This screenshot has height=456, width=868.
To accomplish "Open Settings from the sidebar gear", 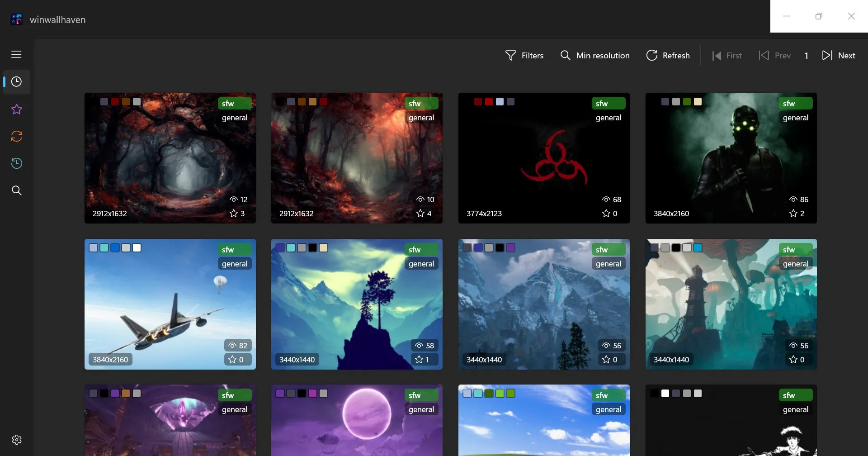I will [16, 439].
